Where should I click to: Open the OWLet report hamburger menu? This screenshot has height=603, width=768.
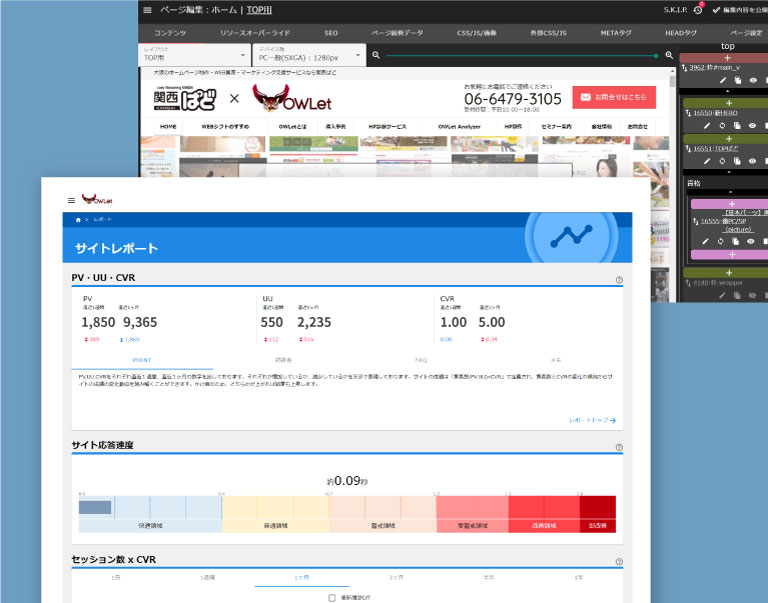[71, 200]
